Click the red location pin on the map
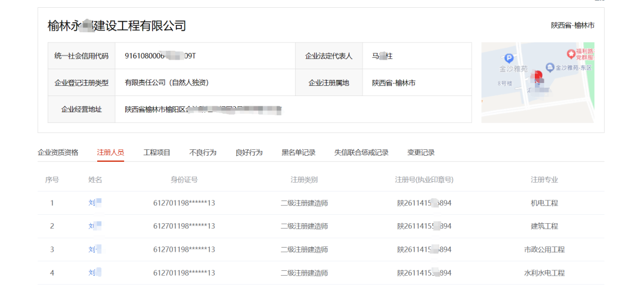Image resolution: width=644 pixels, height=287 pixels. coord(538,77)
